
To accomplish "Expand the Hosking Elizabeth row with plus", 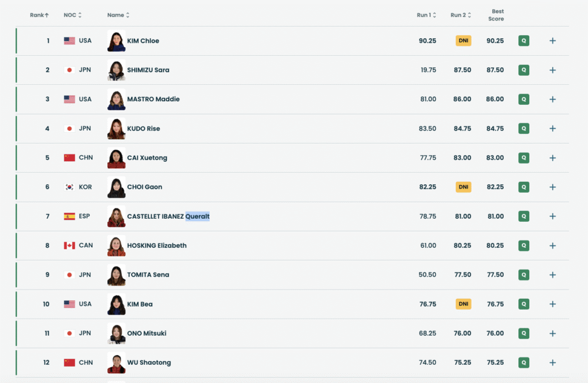I will [552, 245].
